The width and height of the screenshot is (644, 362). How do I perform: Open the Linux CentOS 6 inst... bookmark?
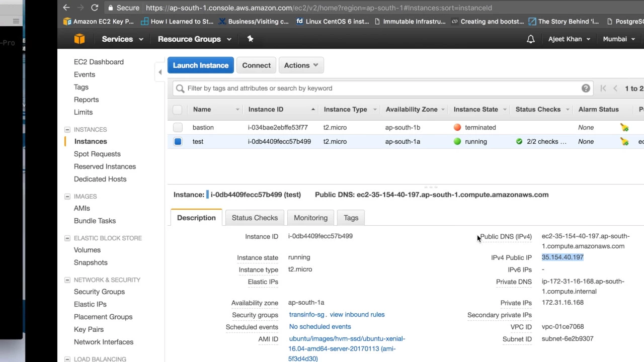point(333,21)
